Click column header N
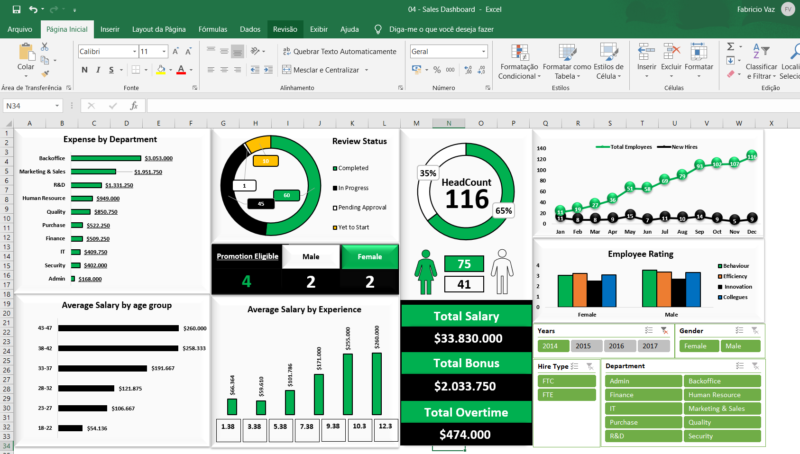This screenshot has width=800, height=454. (x=448, y=123)
